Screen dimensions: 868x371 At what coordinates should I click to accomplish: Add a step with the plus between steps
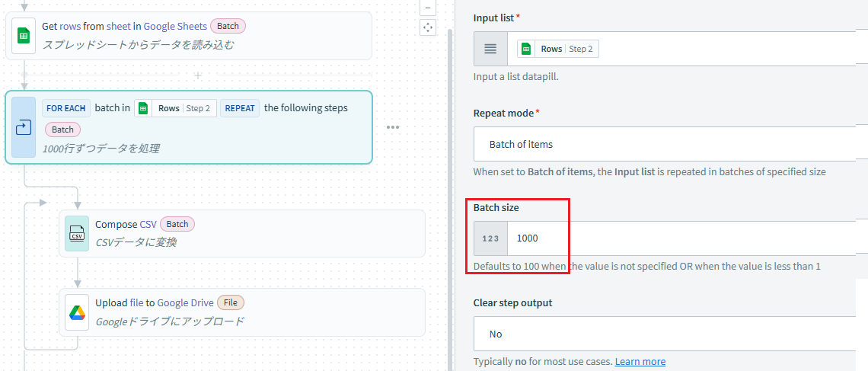coord(198,75)
